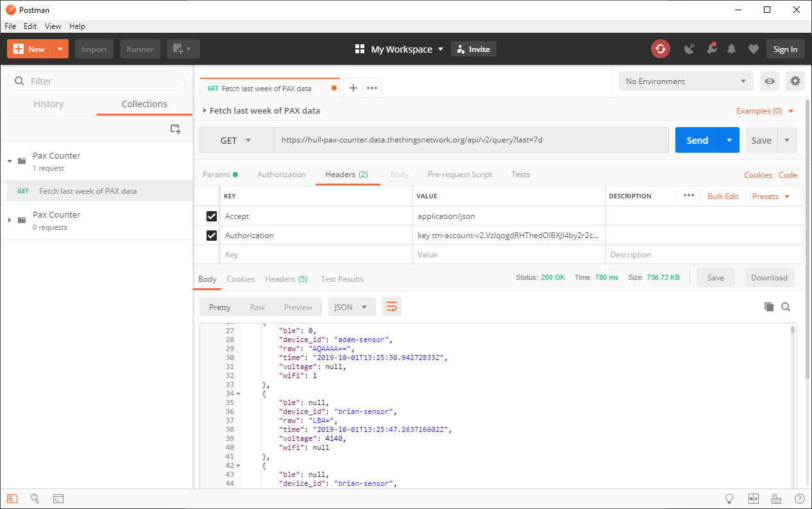This screenshot has height=509, width=812.
Task: Open Pre-request Script tab
Action: click(460, 175)
